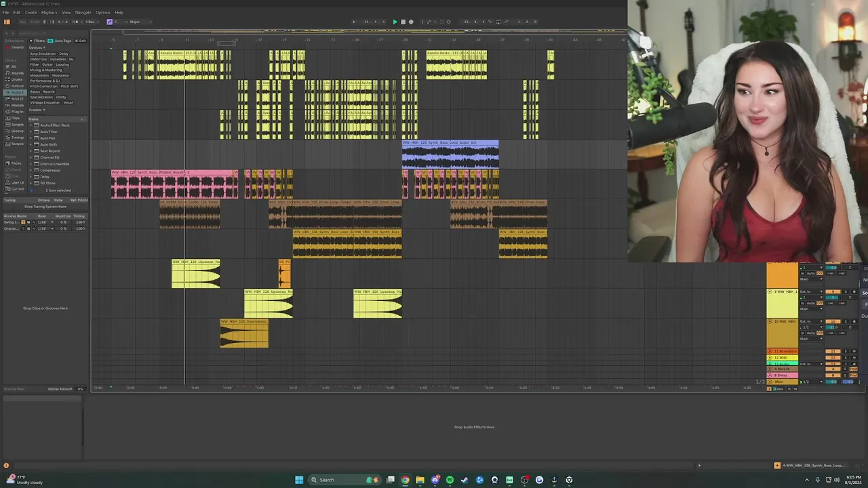Open the Navigate menu

click(83, 12)
